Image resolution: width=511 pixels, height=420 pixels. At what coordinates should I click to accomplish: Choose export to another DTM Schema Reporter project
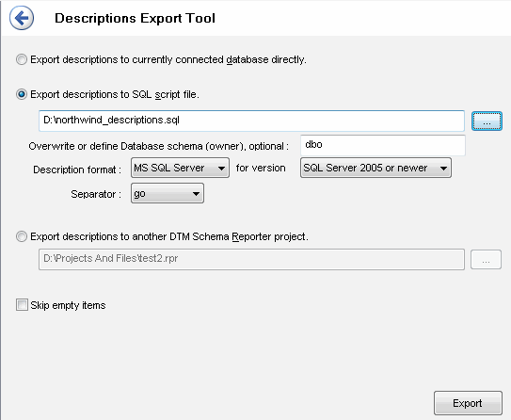[x=22, y=236]
